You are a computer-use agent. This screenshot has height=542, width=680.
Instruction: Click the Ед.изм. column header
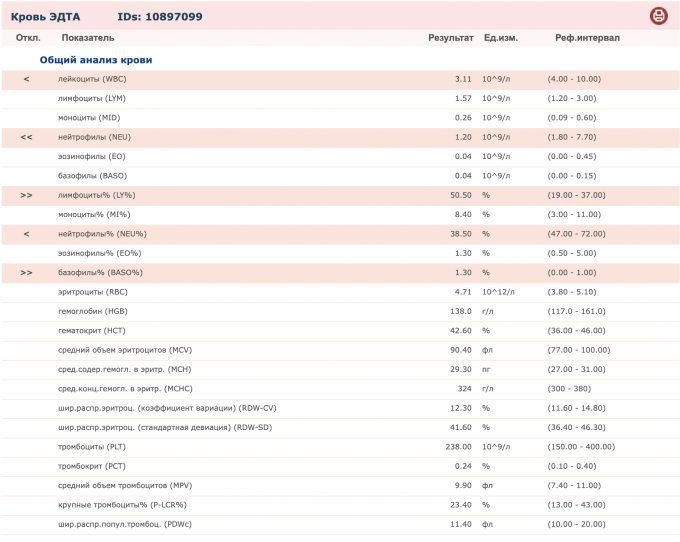point(500,38)
